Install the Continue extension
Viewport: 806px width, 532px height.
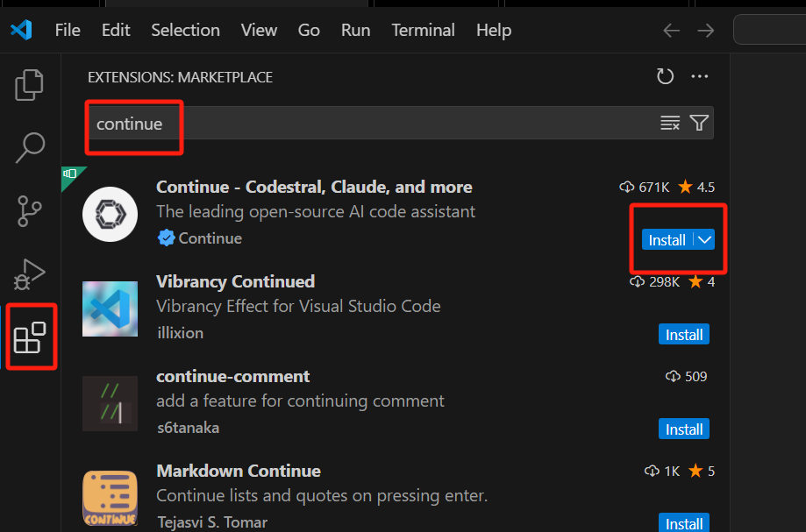click(x=667, y=240)
